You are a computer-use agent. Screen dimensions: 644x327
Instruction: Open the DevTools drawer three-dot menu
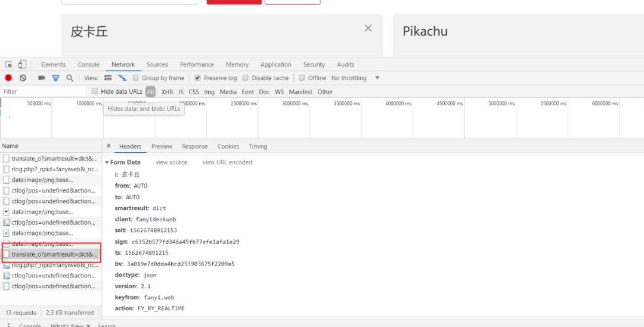point(8,325)
